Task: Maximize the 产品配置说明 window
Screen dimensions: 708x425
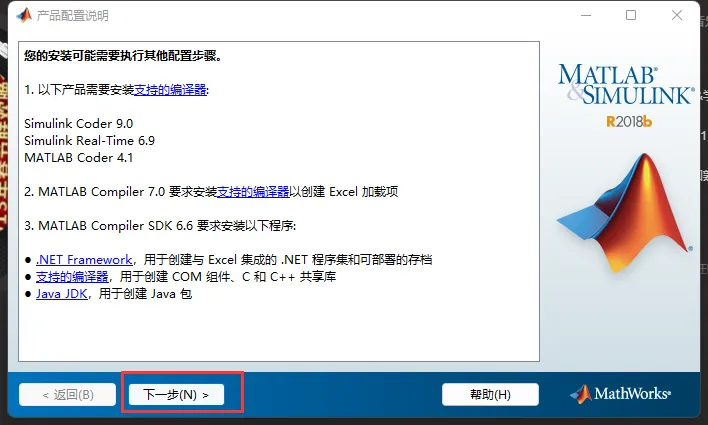Action: [631, 15]
